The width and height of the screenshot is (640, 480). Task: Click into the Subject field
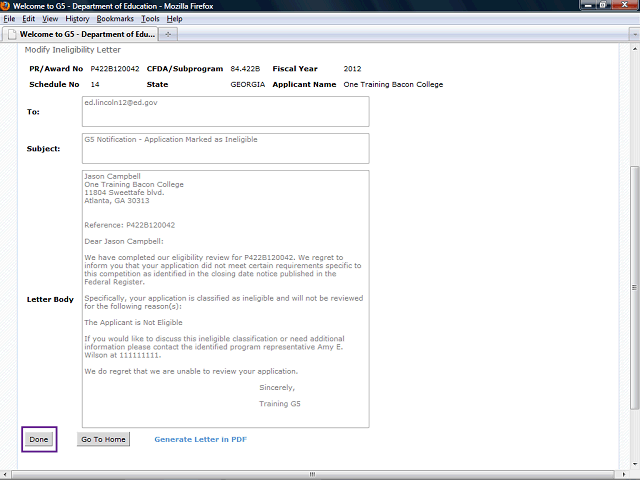226,149
